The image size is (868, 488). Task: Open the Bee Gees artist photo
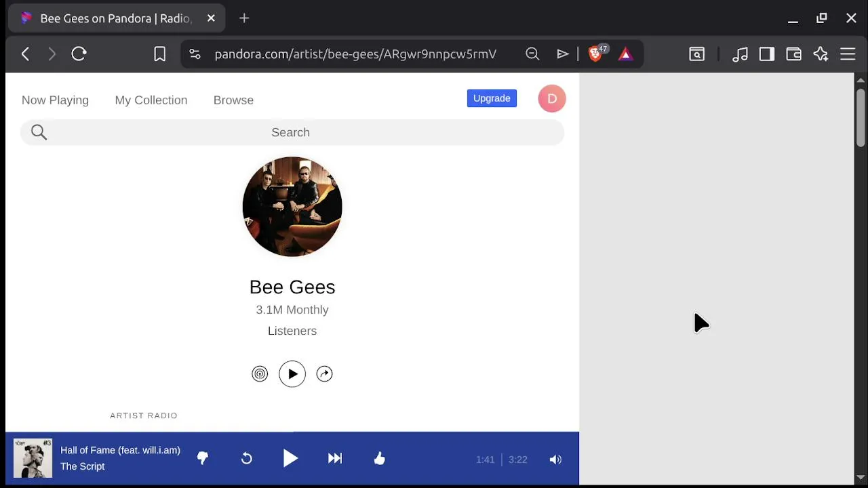point(292,207)
